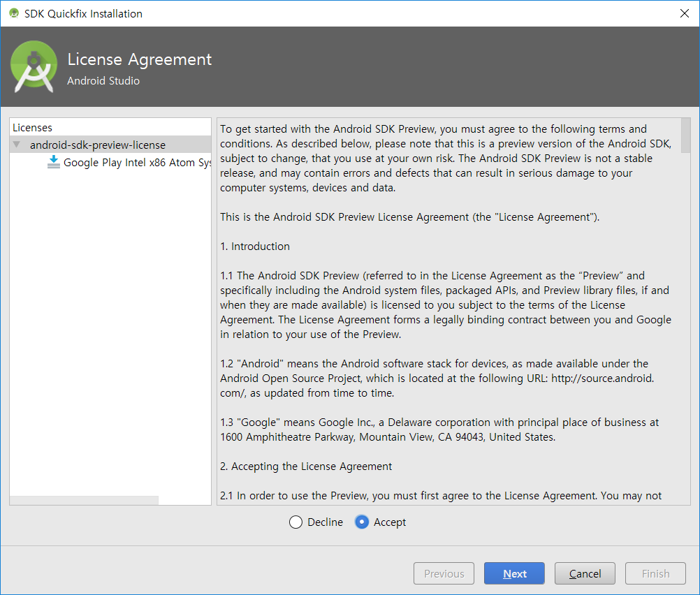Click the paragraph starting '1.3 "Google" means'

[439, 429]
